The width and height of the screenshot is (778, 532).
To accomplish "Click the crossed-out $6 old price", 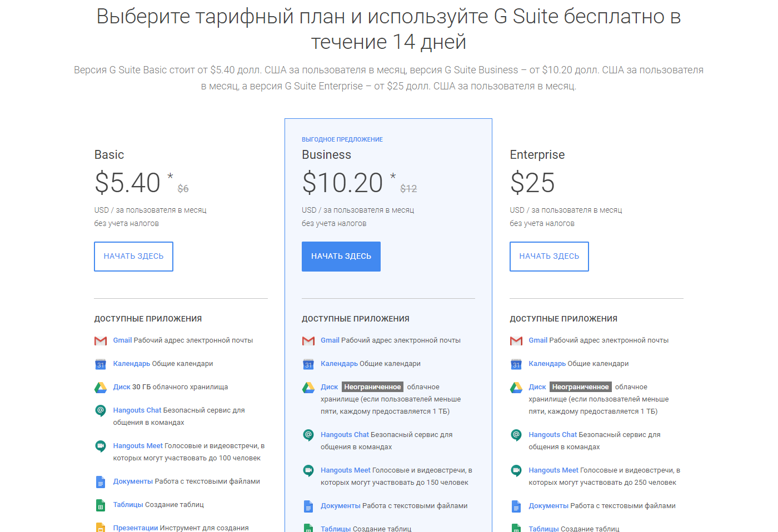I will [183, 189].
